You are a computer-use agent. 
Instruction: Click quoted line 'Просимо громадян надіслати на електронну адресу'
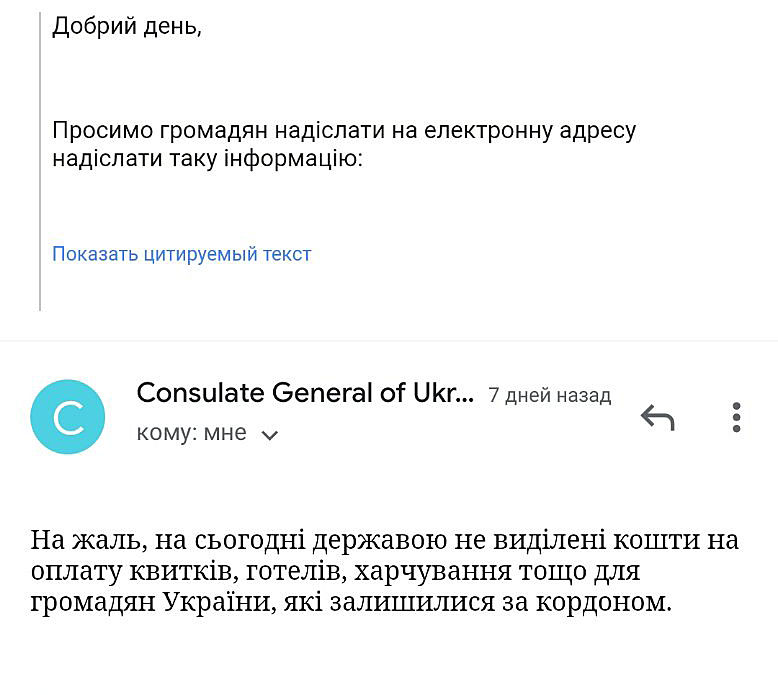click(x=343, y=131)
